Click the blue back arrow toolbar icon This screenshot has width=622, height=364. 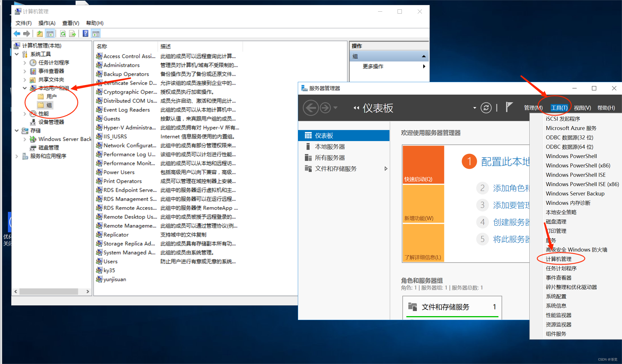point(17,34)
